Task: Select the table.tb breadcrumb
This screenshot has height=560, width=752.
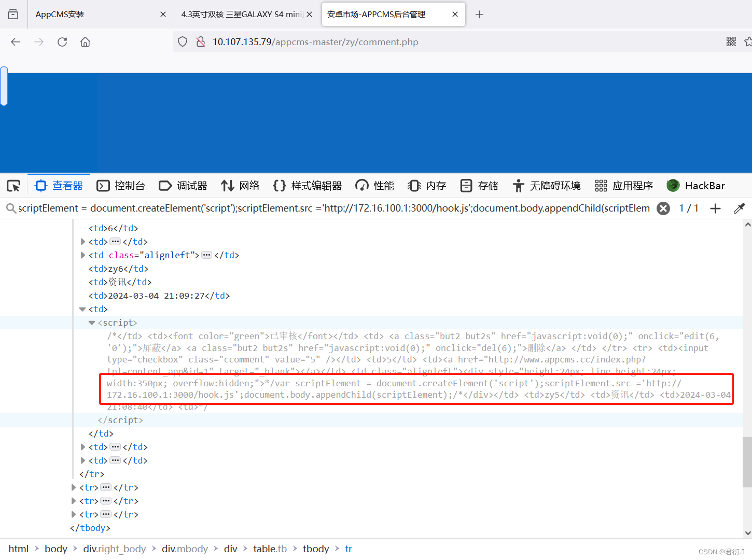Action: (270, 549)
